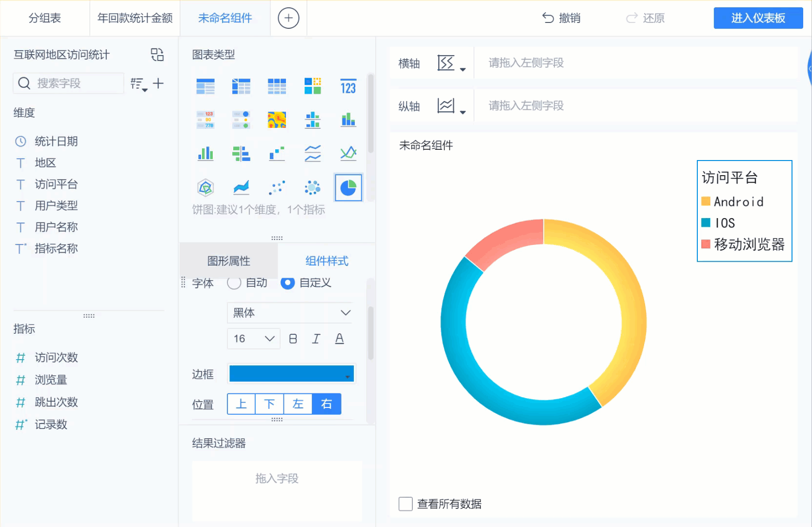
Task: Open the font size 16 dropdown
Action: pos(254,339)
